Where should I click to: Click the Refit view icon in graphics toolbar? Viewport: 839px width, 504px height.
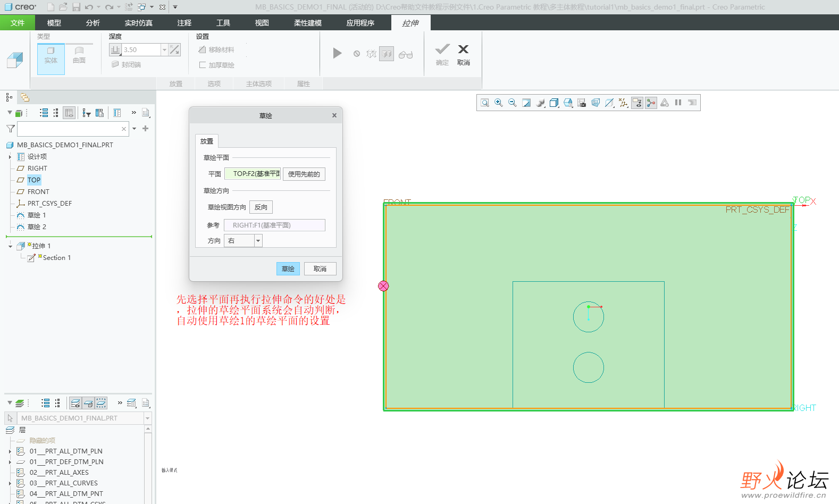(485, 103)
